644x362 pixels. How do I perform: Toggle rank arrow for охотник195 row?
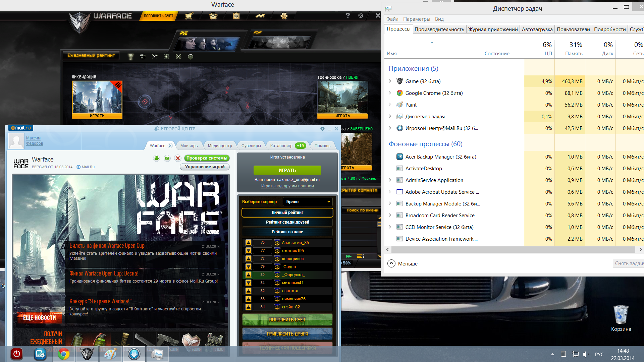249,251
